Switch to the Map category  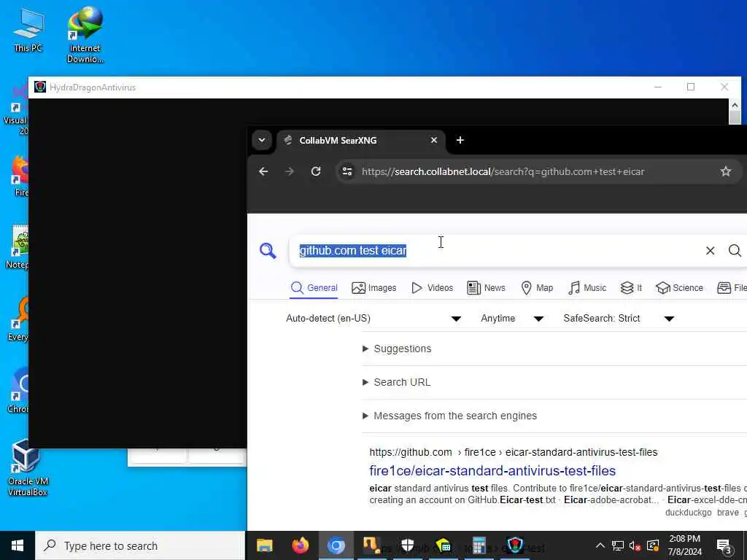(x=537, y=287)
